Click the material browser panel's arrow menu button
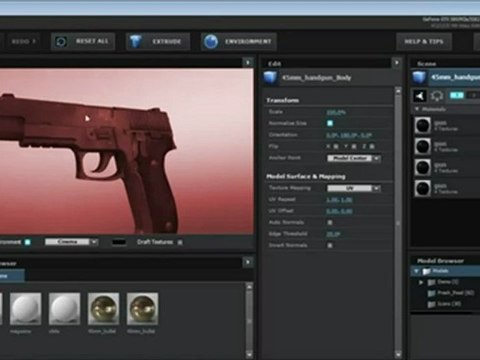The width and height of the screenshot is (480, 360). click(x=248, y=262)
